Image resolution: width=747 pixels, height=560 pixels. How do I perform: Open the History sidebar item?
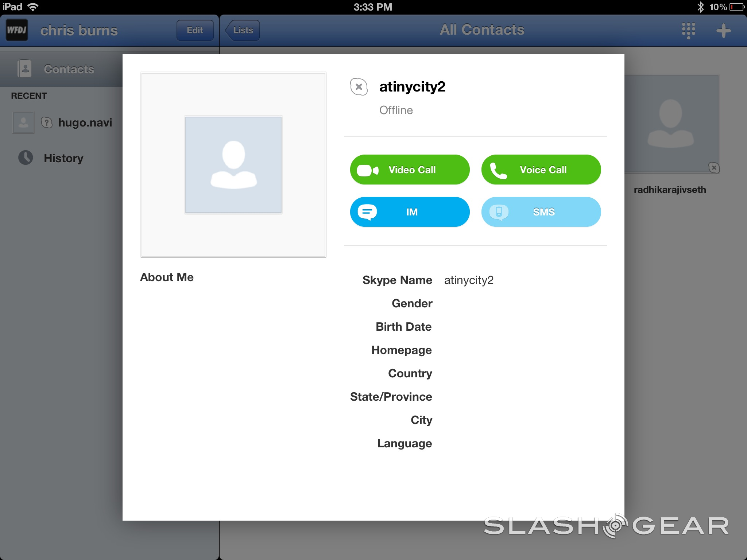[63, 158]
